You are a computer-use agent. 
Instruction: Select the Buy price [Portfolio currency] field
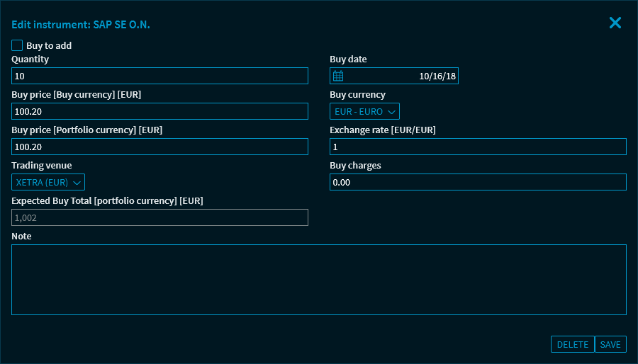159,147
